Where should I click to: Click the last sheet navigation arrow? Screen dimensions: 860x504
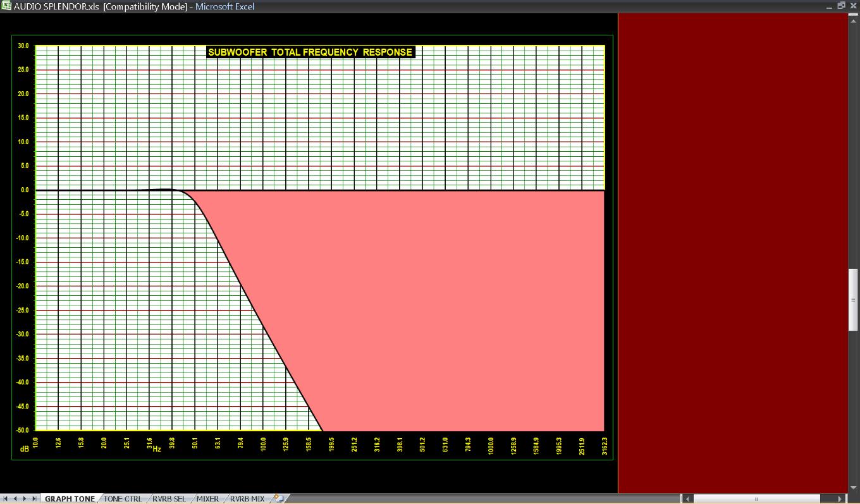[34, 499]
